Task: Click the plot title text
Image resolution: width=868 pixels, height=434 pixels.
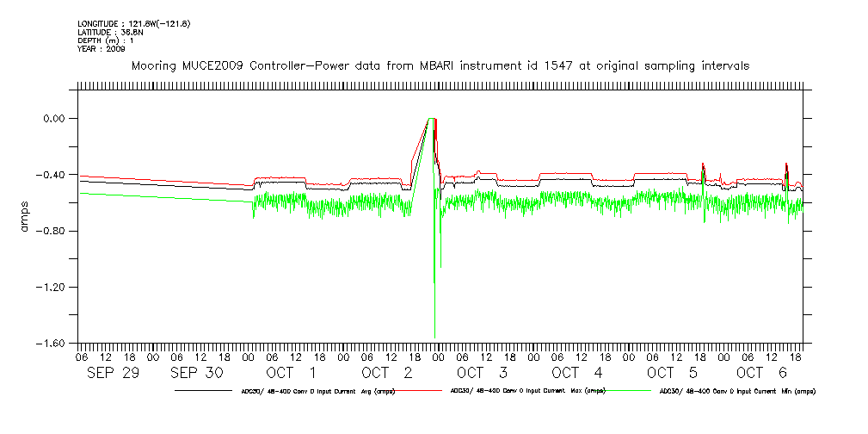Action: [x=439, y=65]
